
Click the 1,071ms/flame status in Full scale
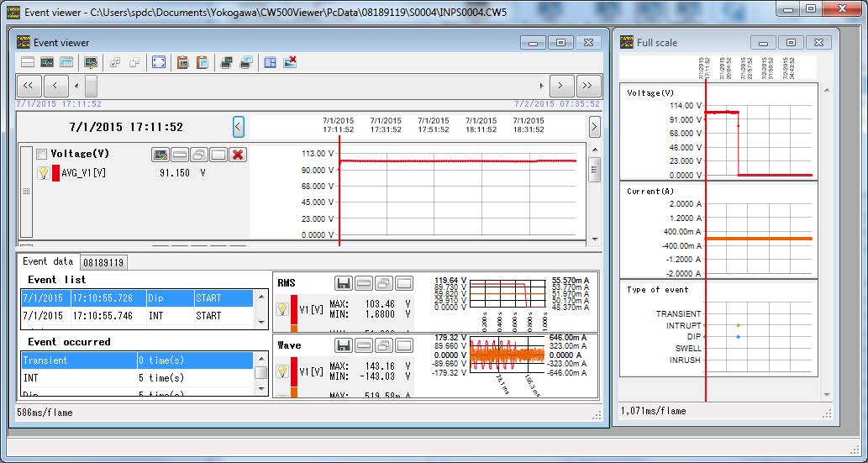[654, 411]
